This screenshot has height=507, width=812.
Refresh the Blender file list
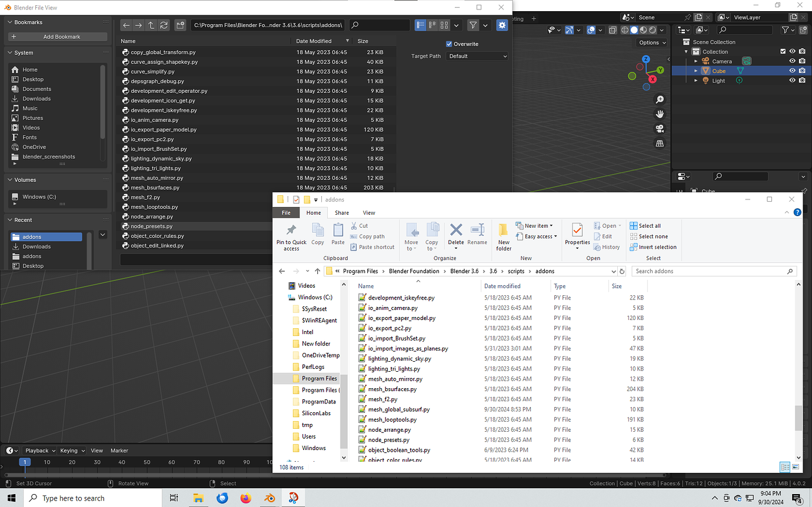(164, 25)
